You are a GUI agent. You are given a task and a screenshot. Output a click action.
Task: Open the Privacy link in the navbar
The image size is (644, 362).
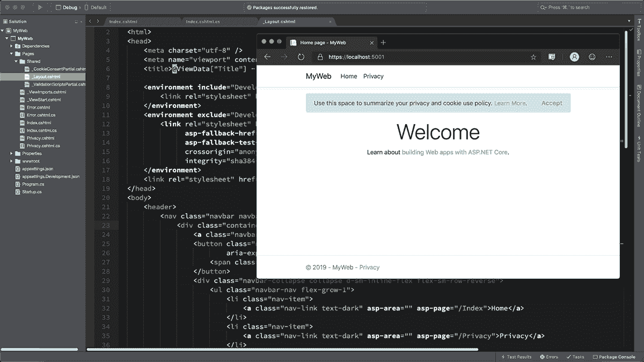coord(373,76)
